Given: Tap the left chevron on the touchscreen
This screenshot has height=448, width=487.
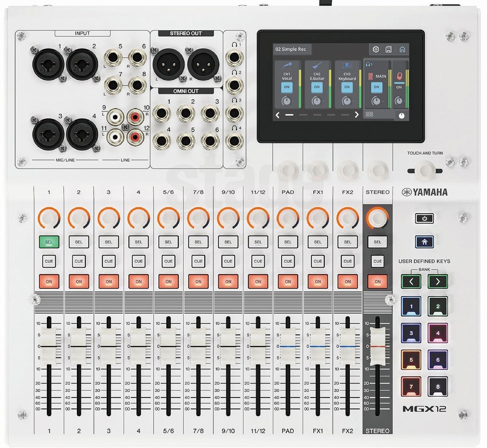Looking at the screenshot, I should [x=278, y=115].
